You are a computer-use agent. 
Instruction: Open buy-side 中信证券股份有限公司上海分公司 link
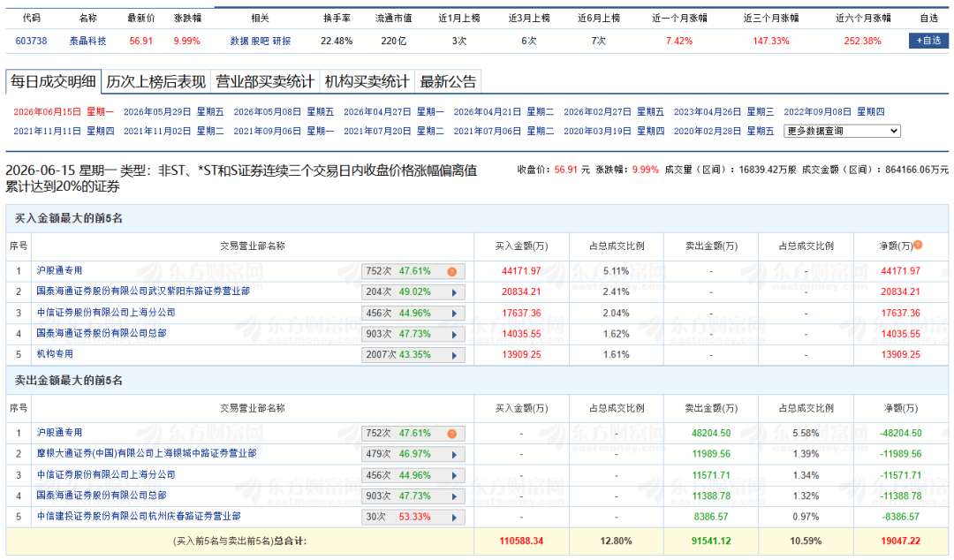(x=106, y=313)
